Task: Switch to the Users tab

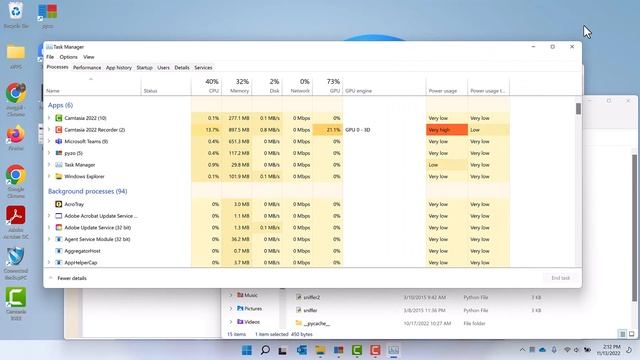Action: coord(163,68)
